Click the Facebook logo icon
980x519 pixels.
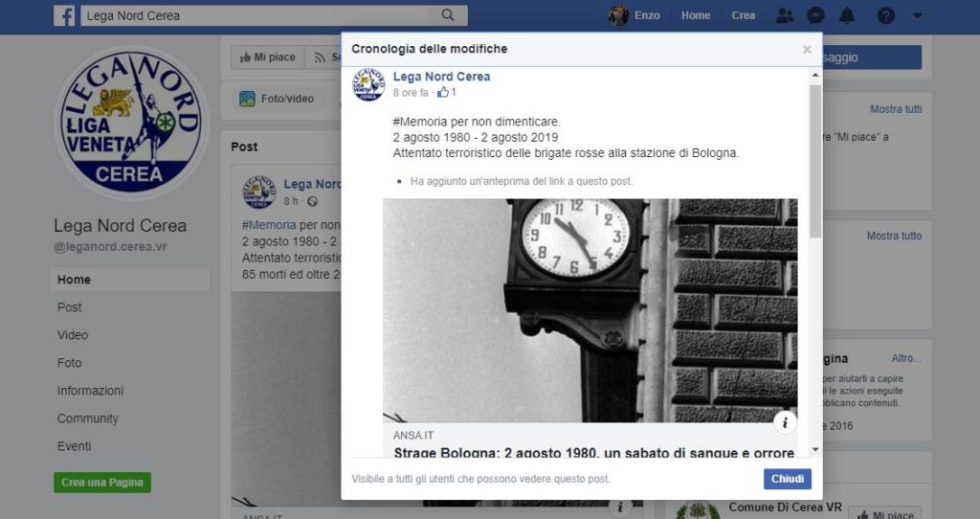point(64,15)
